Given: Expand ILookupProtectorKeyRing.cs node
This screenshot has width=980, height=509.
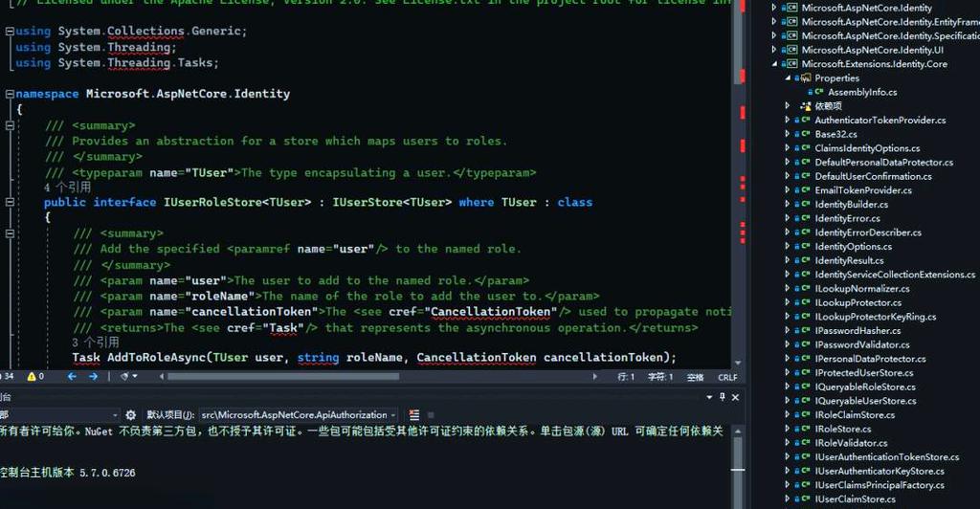Looking at the screenshot, I should (788, 317).
